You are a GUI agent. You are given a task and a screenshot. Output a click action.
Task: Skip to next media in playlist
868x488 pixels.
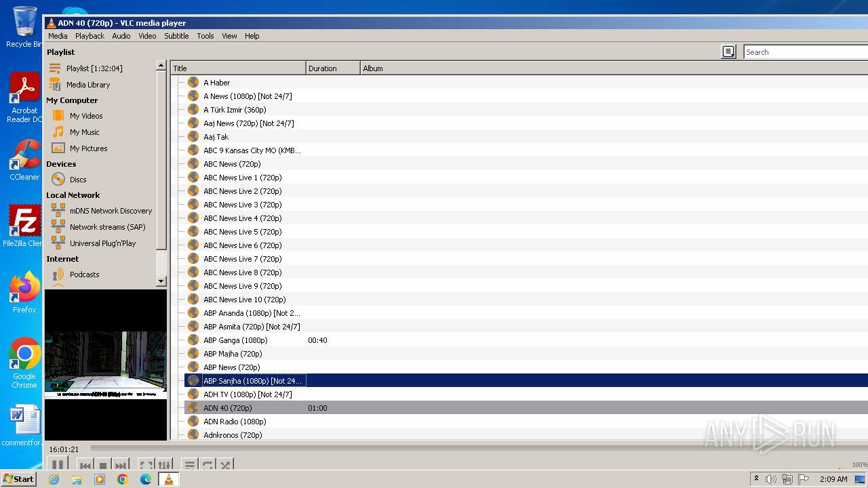(x=120, y=466)
